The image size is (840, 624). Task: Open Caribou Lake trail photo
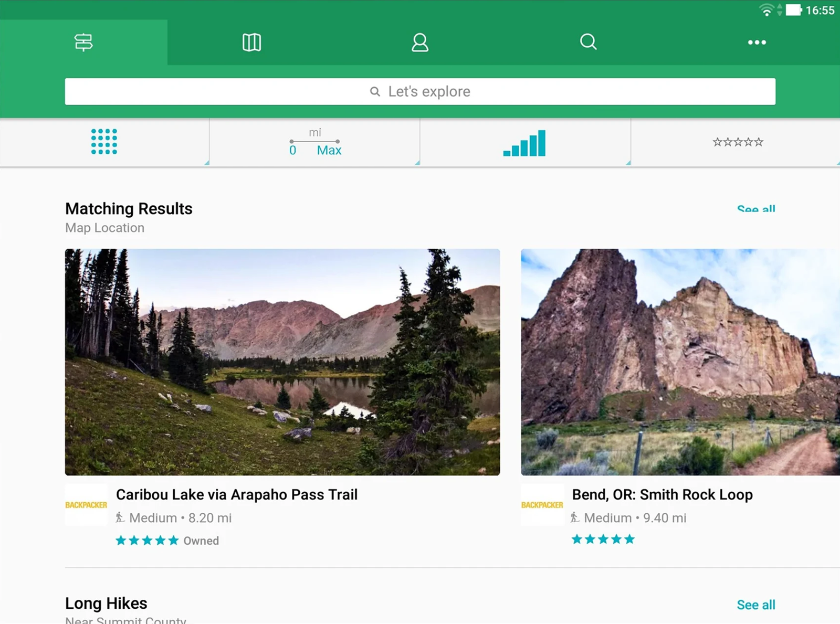[x=282, y=362]
